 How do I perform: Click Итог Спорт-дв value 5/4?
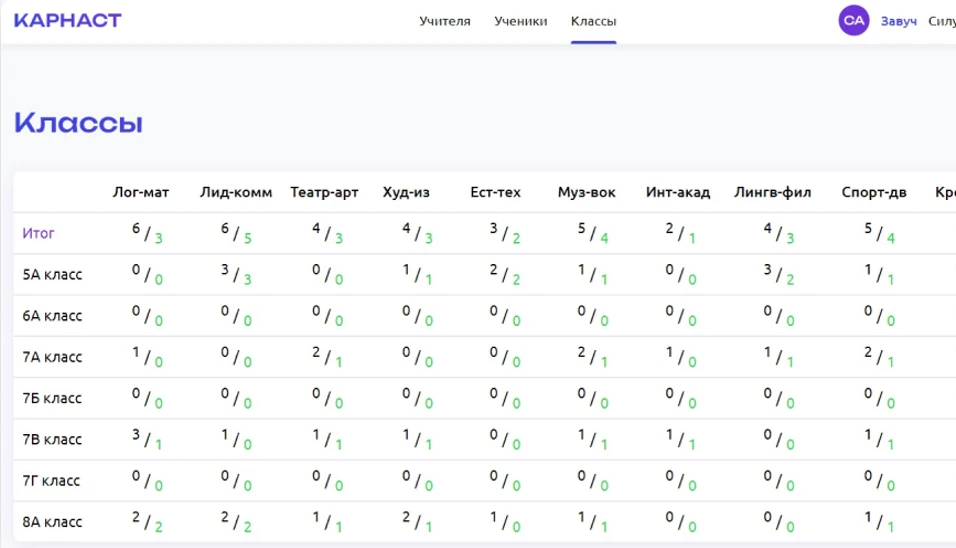(879, 233)
